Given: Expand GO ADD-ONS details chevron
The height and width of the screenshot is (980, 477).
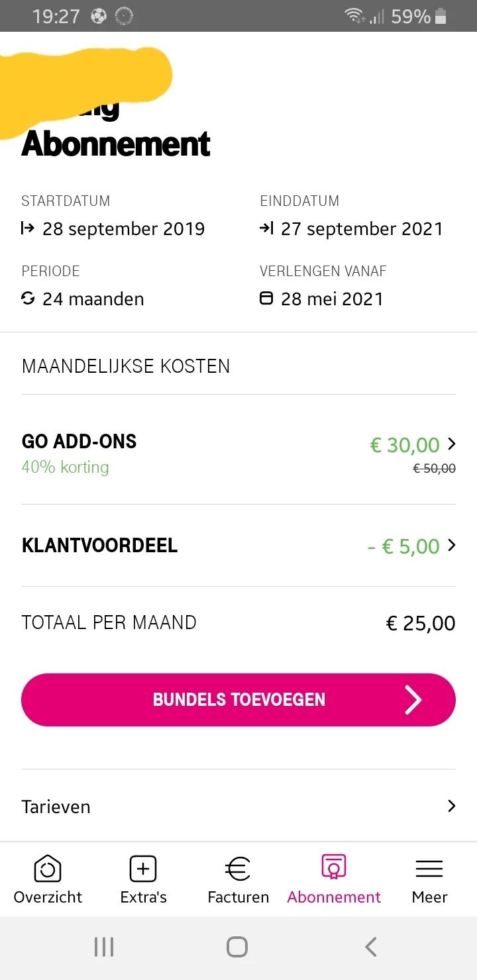Looking at the screenshot, I should (452, 444).
